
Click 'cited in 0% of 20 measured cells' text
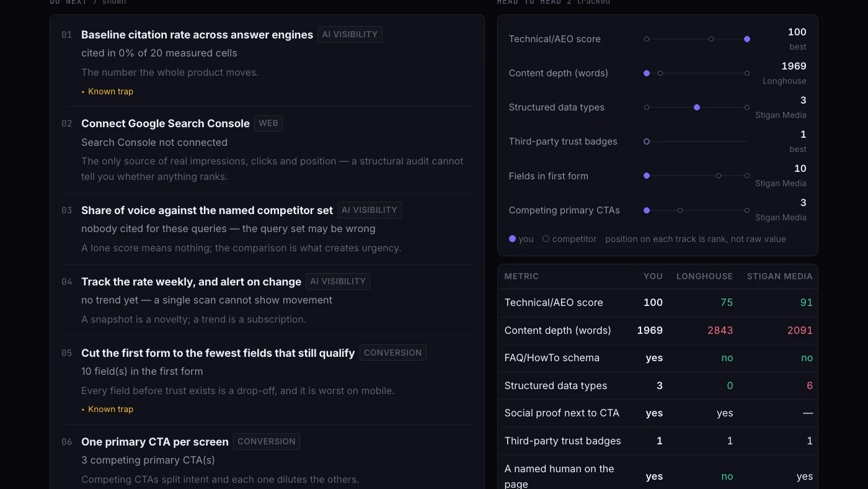coord(159,53)
